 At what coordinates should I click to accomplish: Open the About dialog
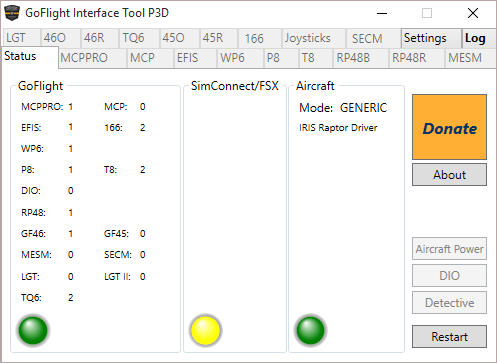click(x=449, y=174)
